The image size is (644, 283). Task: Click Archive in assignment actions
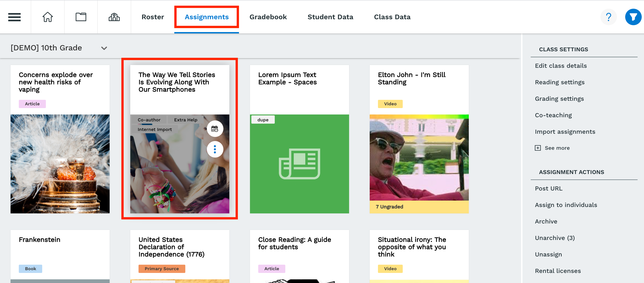[x=546, y=221]
